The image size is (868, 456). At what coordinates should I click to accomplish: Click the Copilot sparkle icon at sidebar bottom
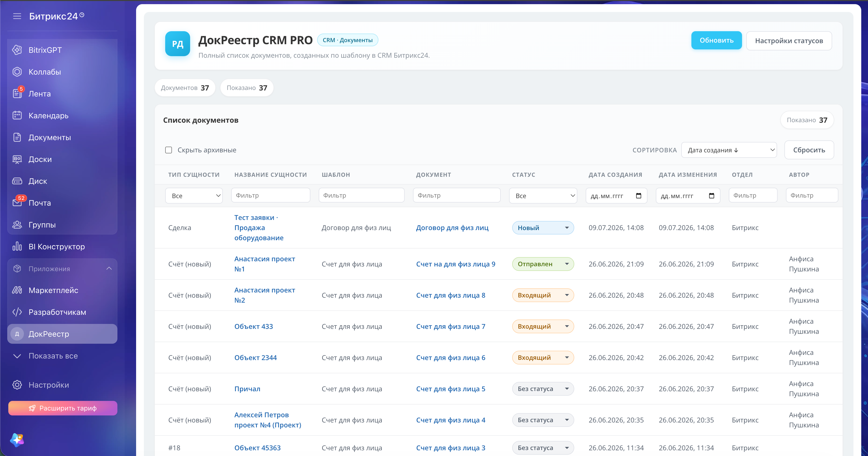coord(17,439)
